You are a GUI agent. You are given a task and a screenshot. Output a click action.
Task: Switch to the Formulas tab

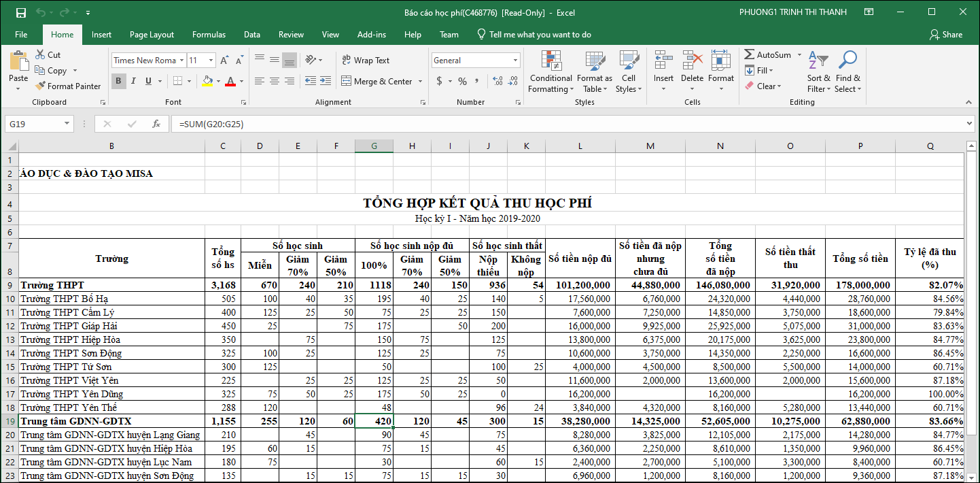pos(209,35)
